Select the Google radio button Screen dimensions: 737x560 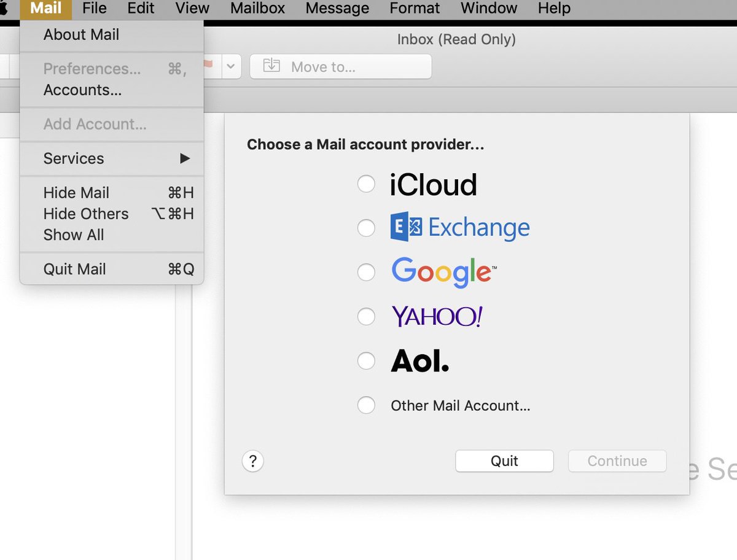click(x=366, y=272)
